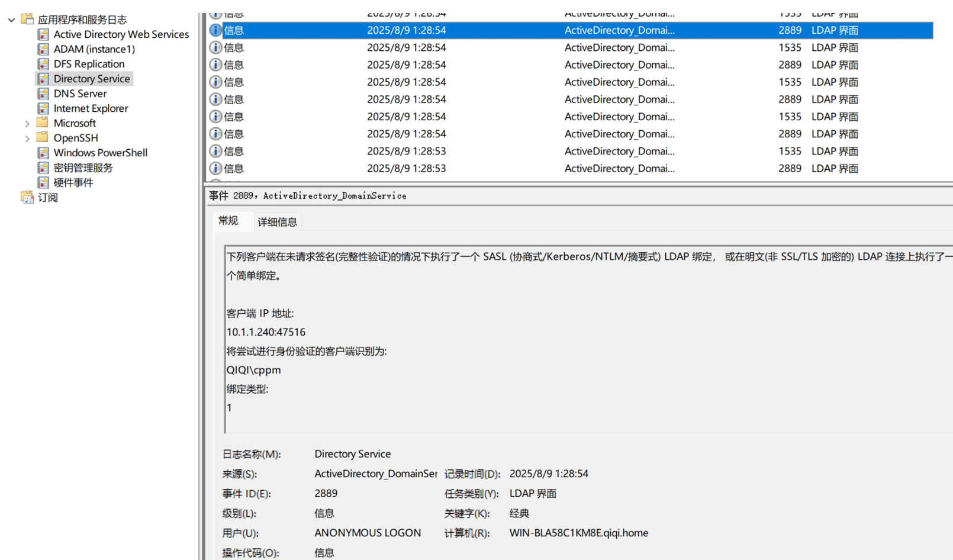The width and height of the screenshot is (953, 560).
Task: Click the computer name WIN-BLA58C1KM8E.qiqi.home
Action: pos(579,533)
